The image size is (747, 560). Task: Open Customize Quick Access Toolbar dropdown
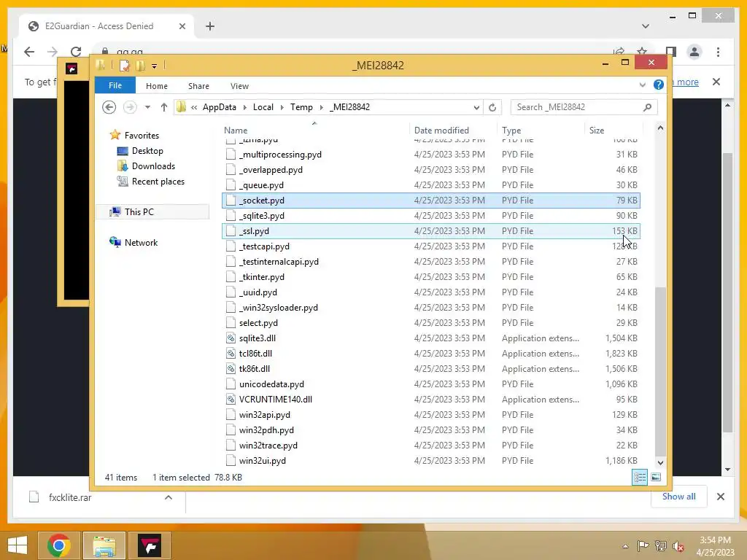click(x=155, y=66)
